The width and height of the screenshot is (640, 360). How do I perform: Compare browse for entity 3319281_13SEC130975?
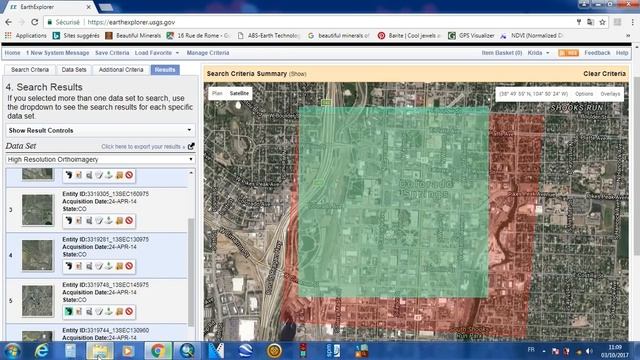click(89, 266)
